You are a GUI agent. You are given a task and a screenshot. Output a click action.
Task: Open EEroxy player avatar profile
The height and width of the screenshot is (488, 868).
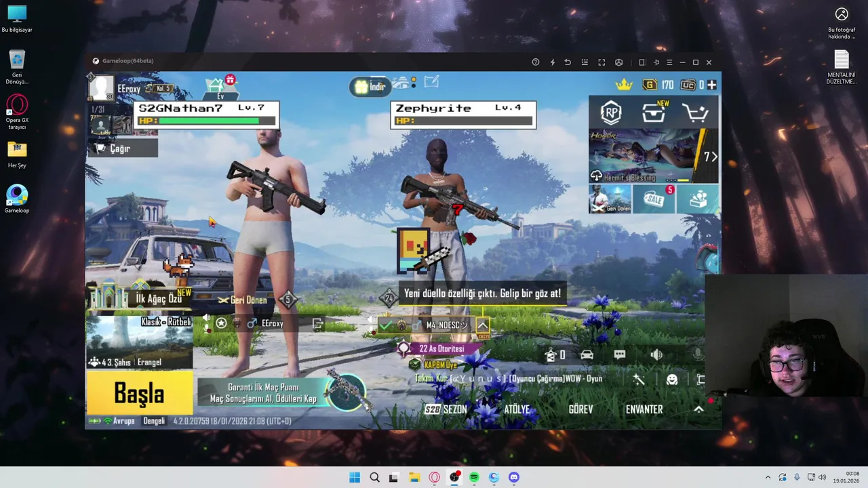coord(102,88)
